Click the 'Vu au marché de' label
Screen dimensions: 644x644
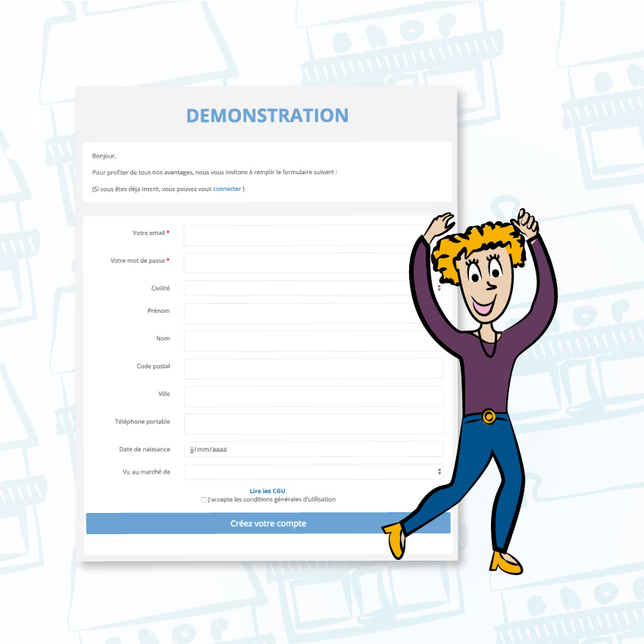[x=146, y=472]
